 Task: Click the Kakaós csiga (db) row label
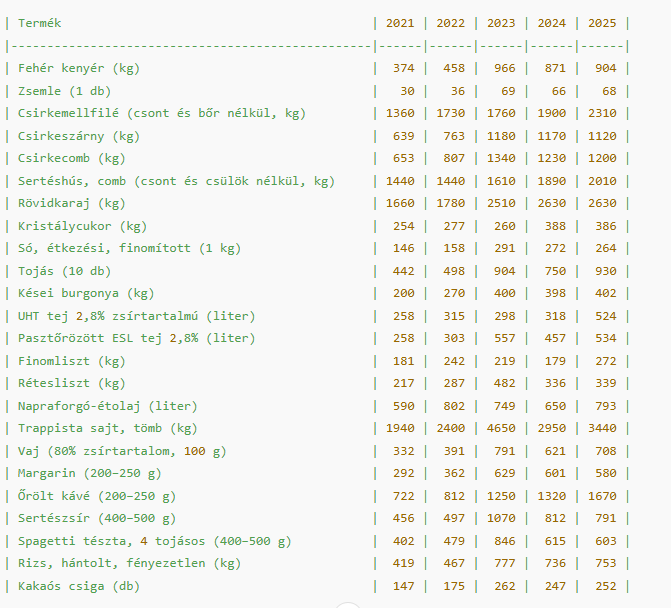(x=79, y=585)
